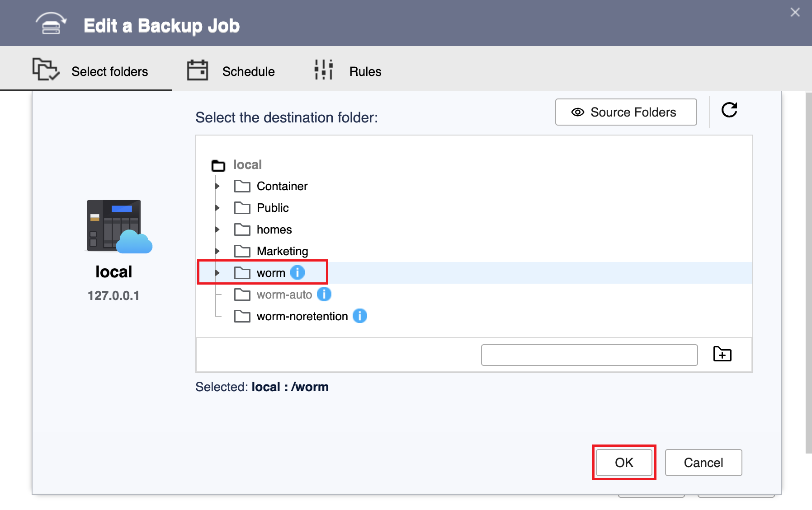Expand the Public folder tree node

click(x=217, y=208)
